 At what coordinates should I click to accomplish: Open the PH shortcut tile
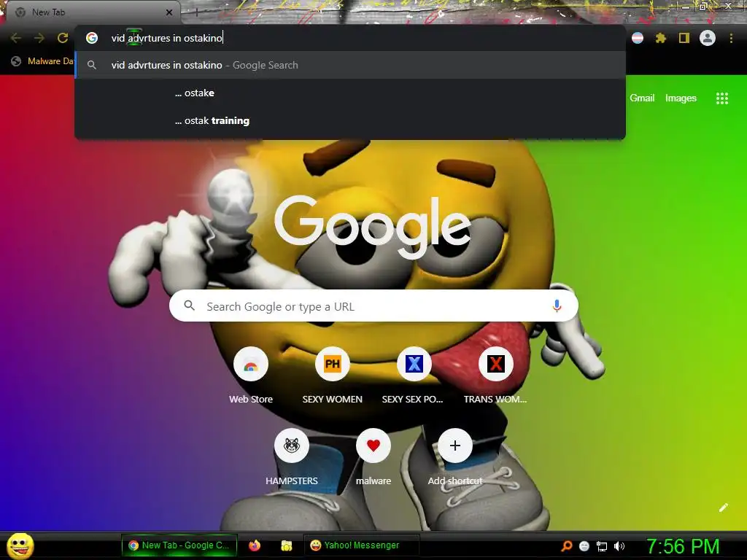(x=333, y=365)
